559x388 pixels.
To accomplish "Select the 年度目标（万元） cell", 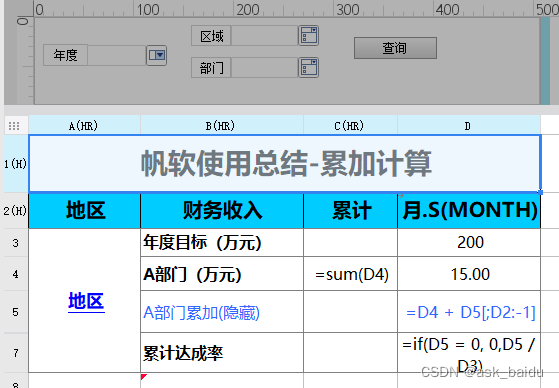I will coord(222,242).
